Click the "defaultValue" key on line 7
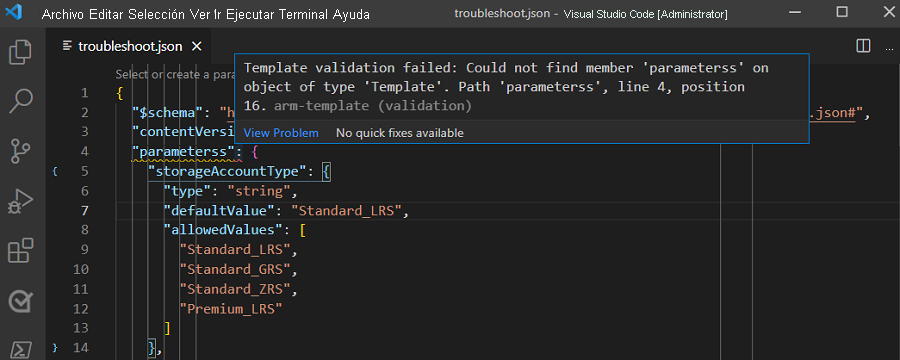900x360 pixels. click(219, 211)
